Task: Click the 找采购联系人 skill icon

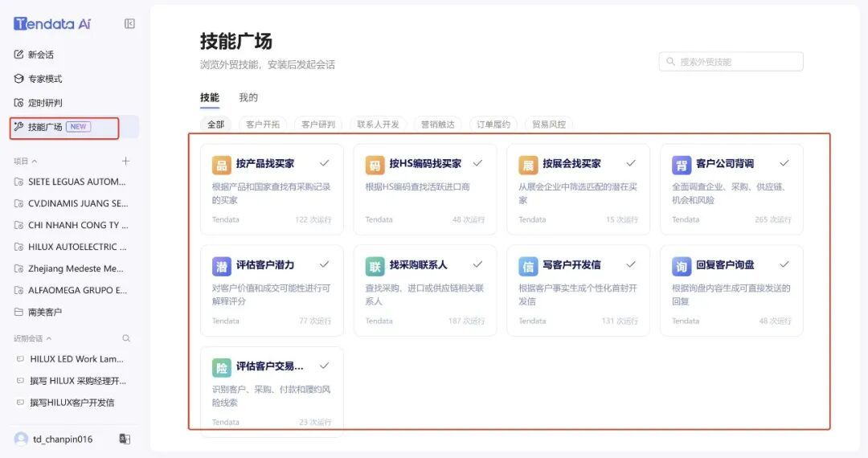Action: 375,266
